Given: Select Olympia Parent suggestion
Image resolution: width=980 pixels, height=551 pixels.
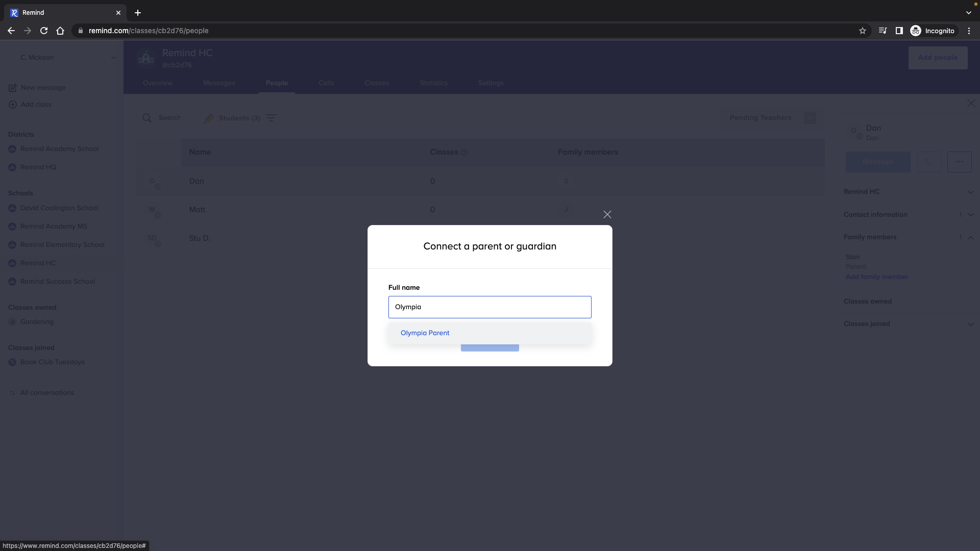Looking at the screenshot, I should (x=425, y=333).
